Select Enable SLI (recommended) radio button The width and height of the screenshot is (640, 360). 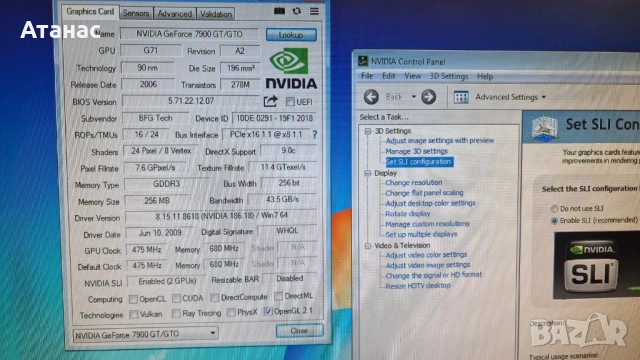(554, 221)
